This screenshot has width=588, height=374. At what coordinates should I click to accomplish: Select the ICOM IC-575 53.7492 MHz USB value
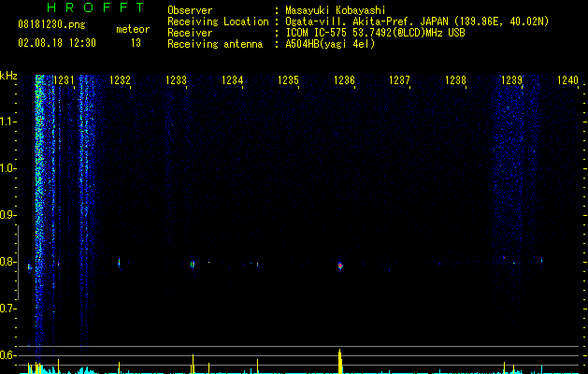click(375, 33)
